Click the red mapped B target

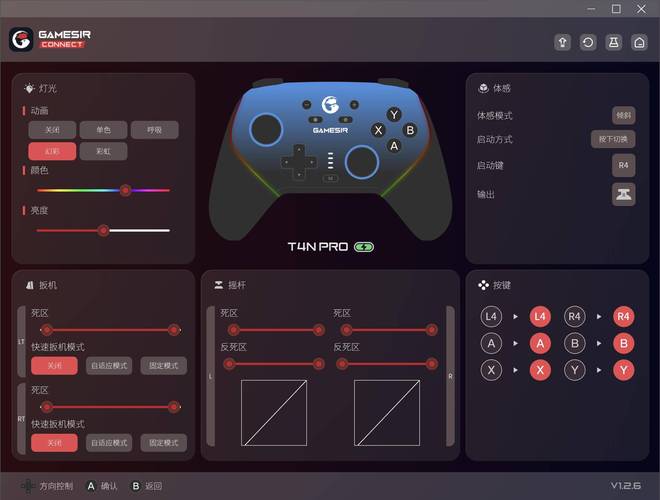[x=623, y=343]
